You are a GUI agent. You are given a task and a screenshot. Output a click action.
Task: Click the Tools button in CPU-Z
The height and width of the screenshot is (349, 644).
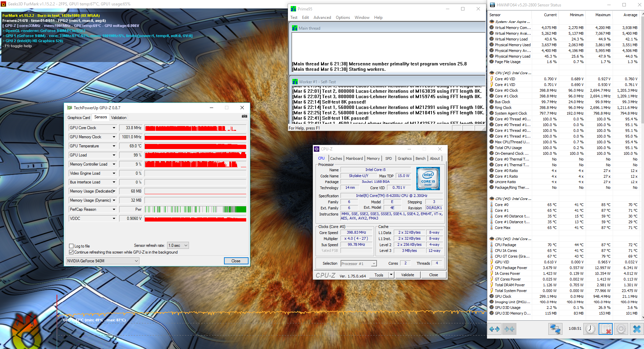379,275
